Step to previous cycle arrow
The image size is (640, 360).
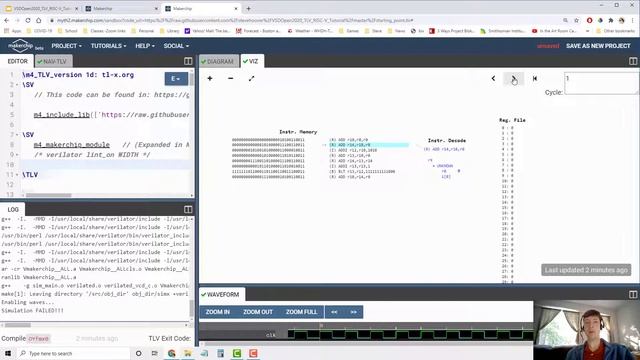click(493, 78)
